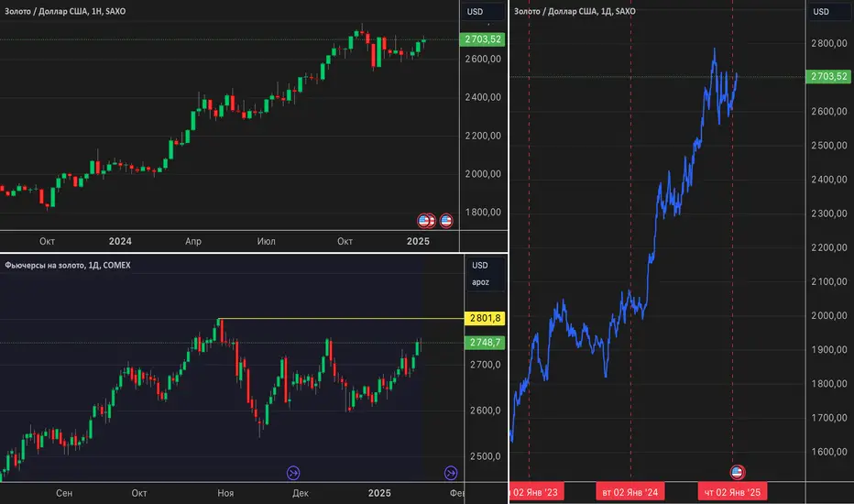Viewport: 854px width, 504px height.
Task: Select the 'вт 02 Янв '24' date marker
Action: 630,492
